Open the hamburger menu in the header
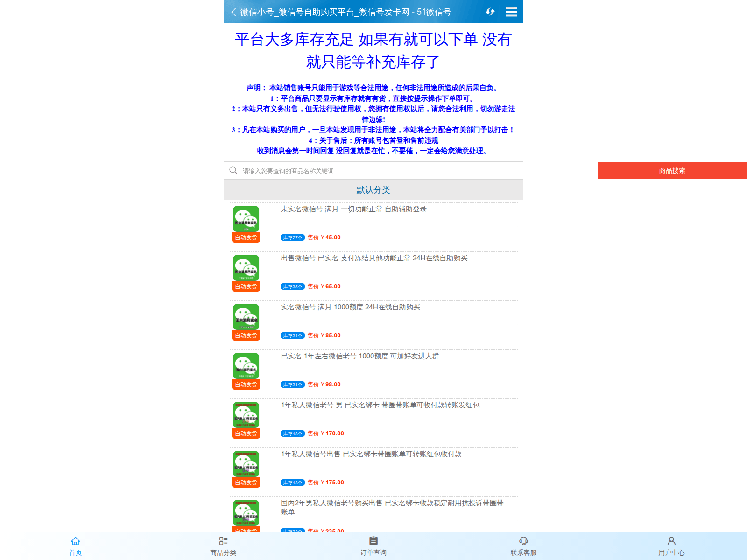 click(511, 12)
